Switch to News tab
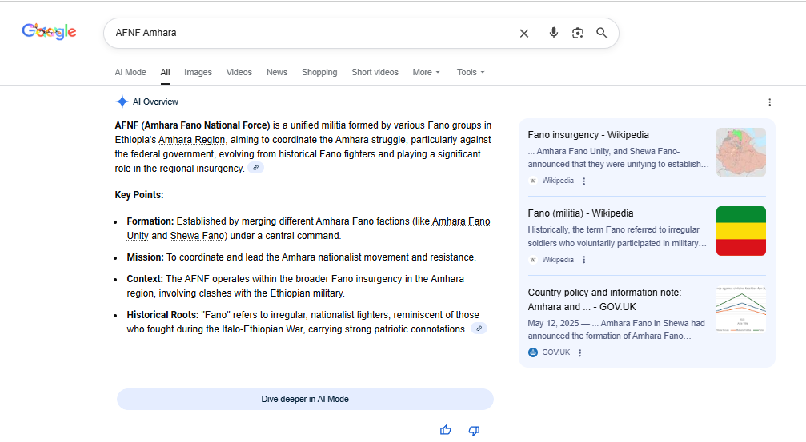The width and height of the screenshot is (806, 442). click(x=277, y=72)
